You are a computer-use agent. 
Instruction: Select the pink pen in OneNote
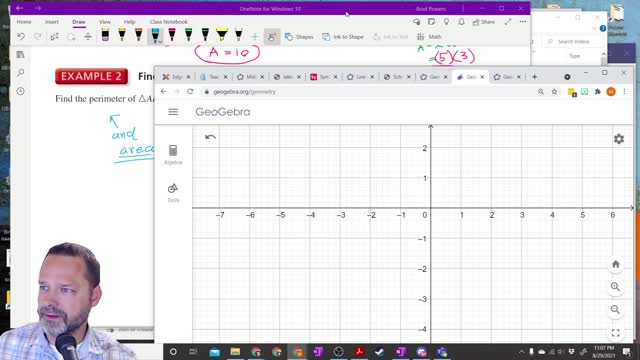pos(172,36)
